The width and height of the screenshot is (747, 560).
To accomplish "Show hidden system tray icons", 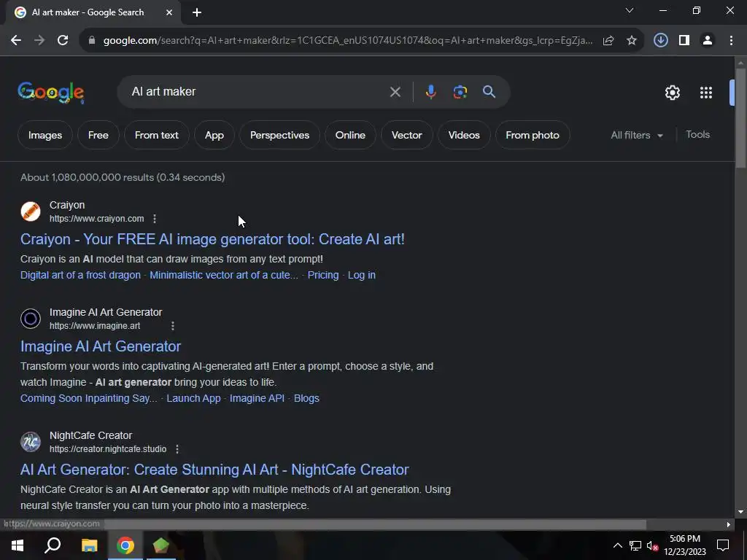I will pyautogui.click(x=617, y=545).
